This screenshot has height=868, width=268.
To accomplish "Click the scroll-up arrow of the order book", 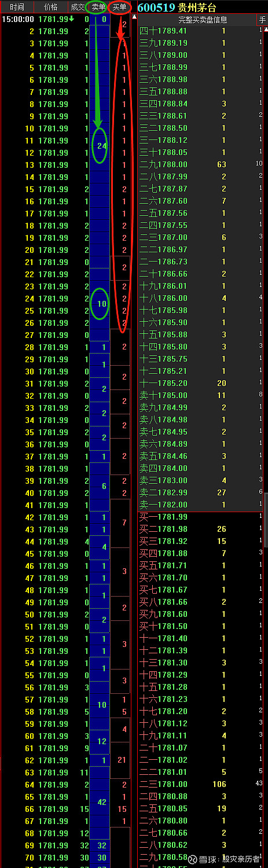I will [x=265, y=29].
